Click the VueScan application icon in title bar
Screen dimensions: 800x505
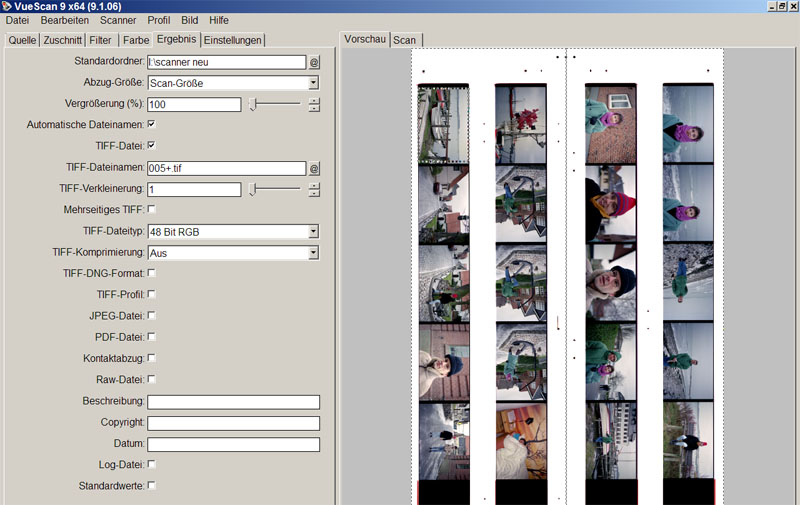(7, 6)
